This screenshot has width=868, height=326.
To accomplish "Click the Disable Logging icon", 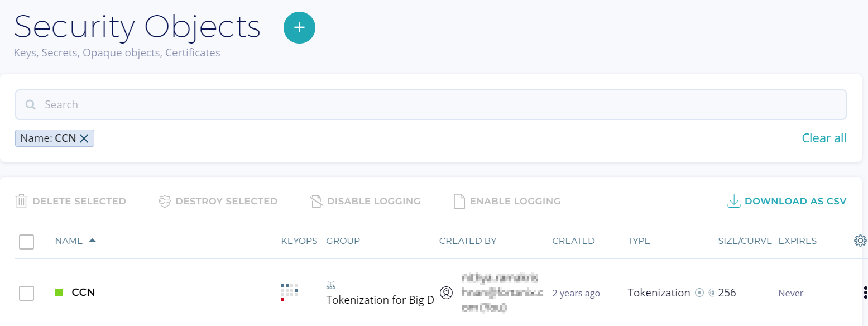I will pos(316,201).
